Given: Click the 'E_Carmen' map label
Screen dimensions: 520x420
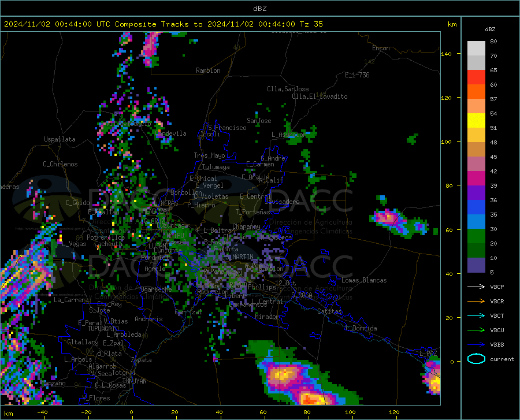Looking at the screenshot, I should [x=261, y=164].
